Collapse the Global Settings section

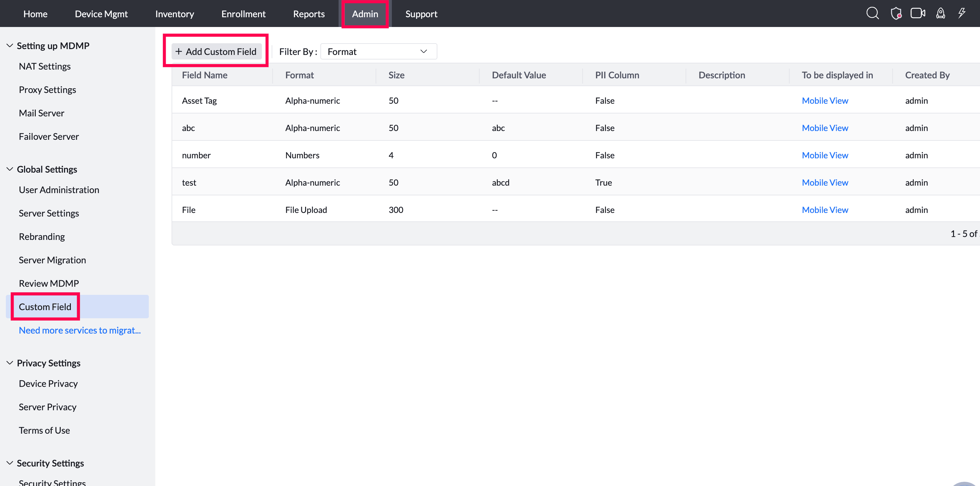pos(10,169)
